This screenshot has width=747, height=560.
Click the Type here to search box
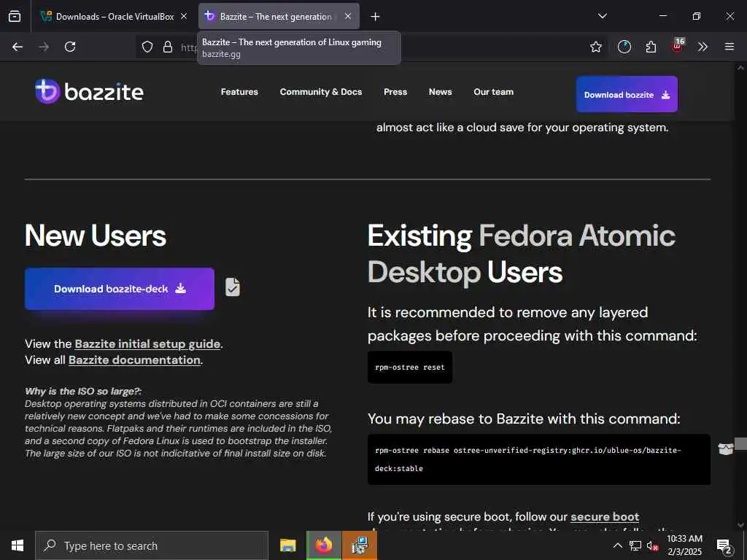click(x=152, y=545)
